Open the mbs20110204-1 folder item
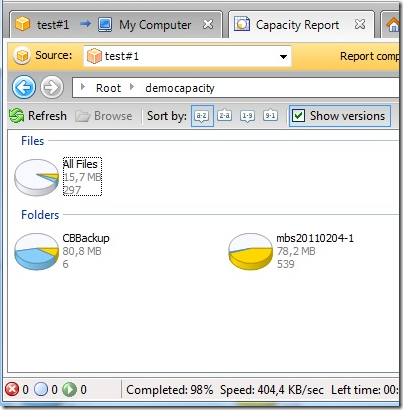The height and width of the screenshot is (410, 403). (291, 251)
